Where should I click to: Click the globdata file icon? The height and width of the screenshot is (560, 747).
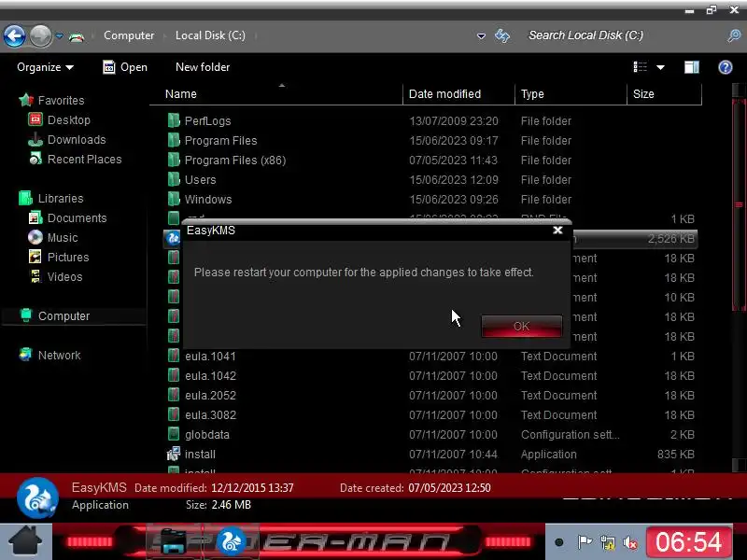(x=174, y=434)
